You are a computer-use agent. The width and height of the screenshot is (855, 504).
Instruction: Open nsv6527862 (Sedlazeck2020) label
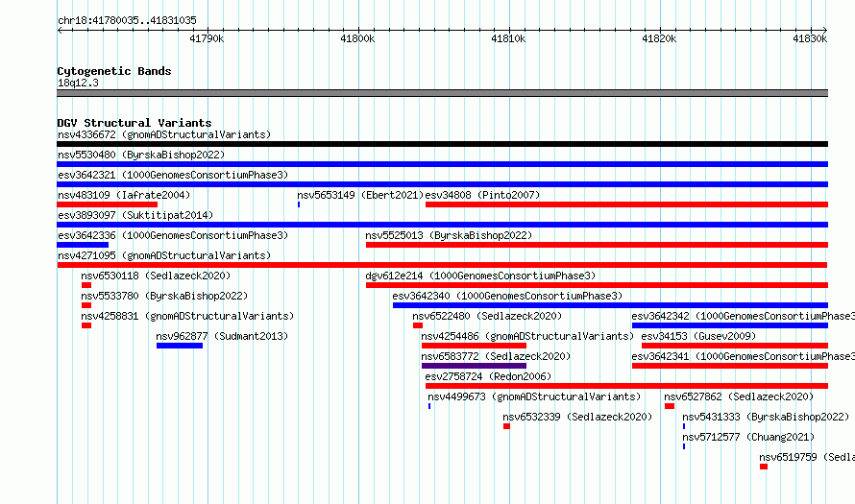pos(739,396)
